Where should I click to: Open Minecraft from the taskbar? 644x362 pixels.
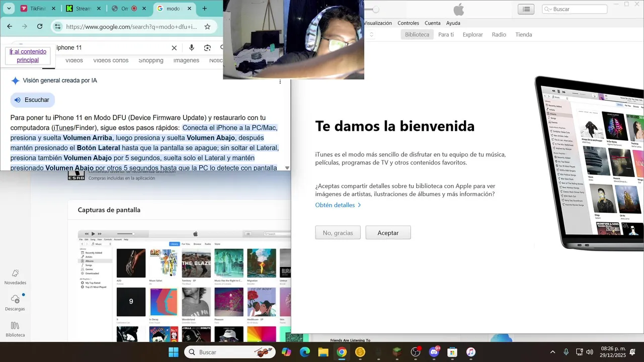tap(397, 352)
